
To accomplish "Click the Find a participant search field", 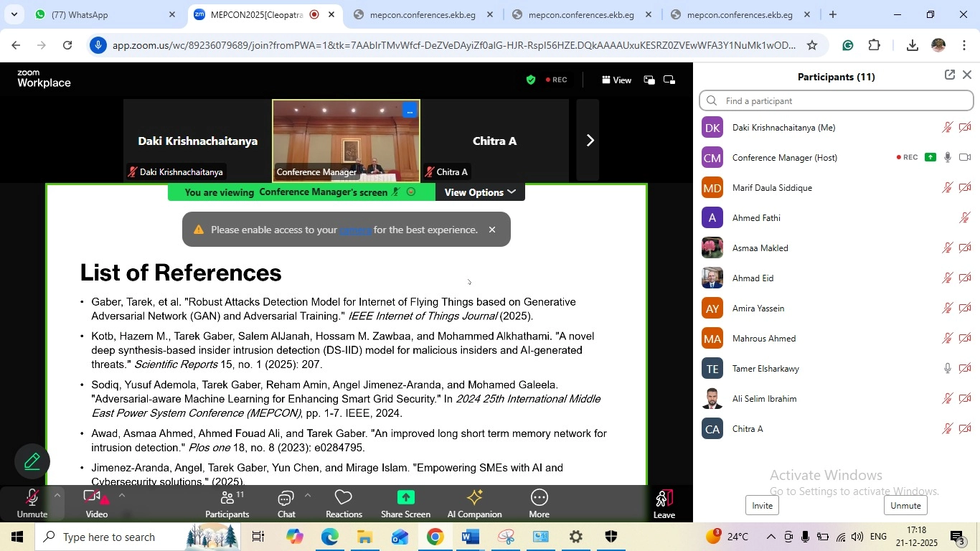I will click(837, 100).
